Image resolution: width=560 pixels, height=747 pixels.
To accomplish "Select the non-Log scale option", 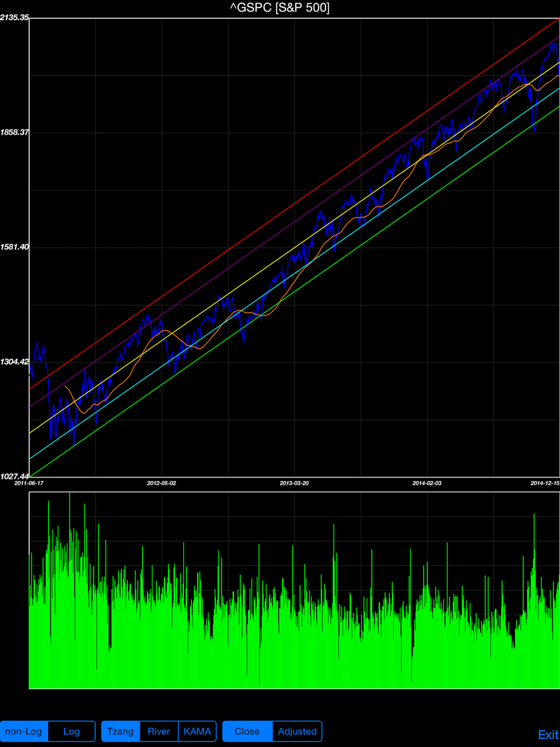I will [x=24, y=731].
